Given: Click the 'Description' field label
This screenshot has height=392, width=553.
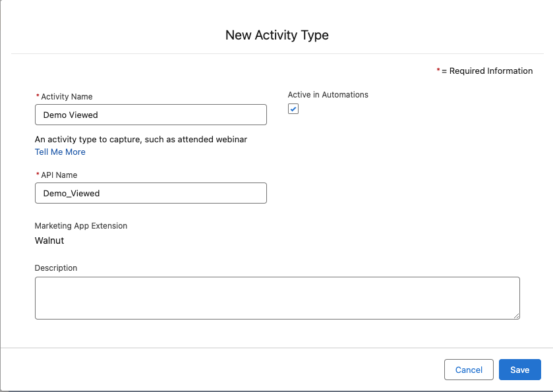Looking at the screenshot, I should point(56,268).
